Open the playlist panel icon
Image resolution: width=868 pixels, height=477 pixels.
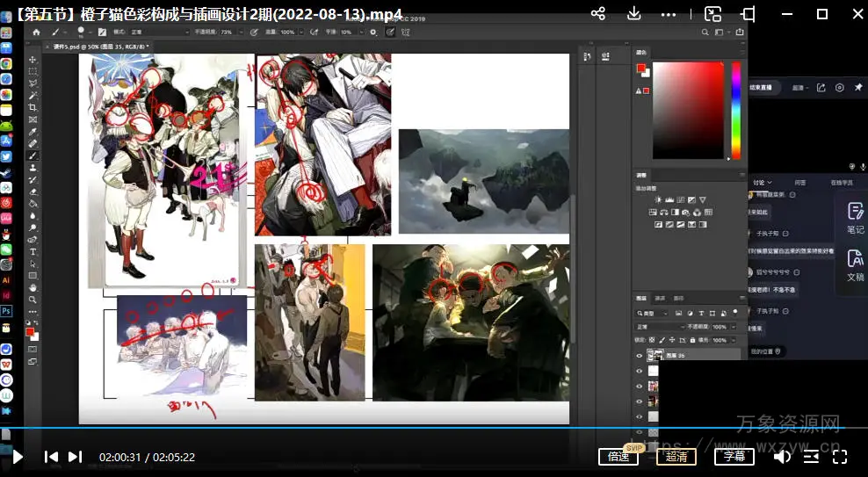(x=811, y=456)
